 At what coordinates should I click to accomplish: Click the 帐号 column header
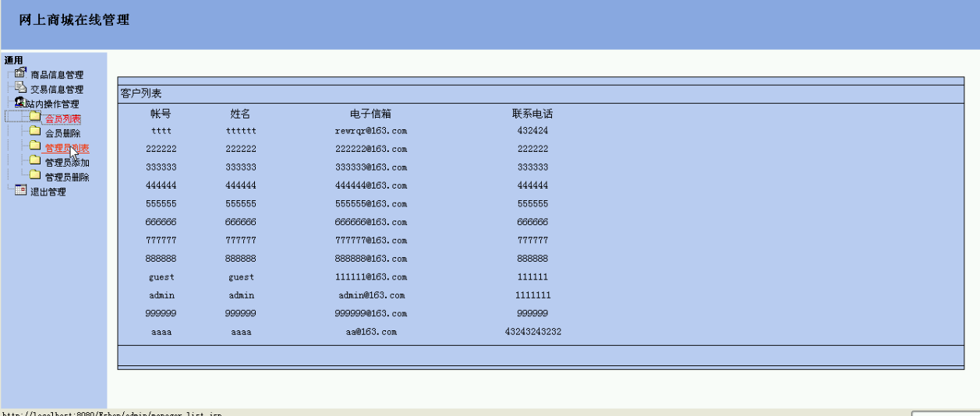(161, 114)
